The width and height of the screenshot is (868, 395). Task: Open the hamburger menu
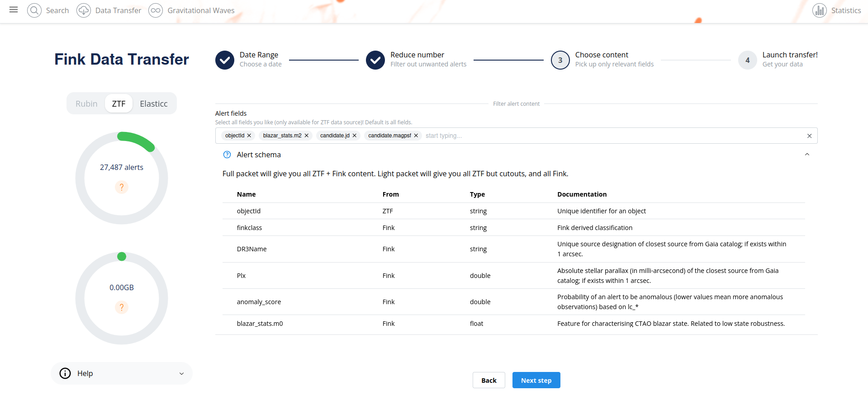point(14,9)
